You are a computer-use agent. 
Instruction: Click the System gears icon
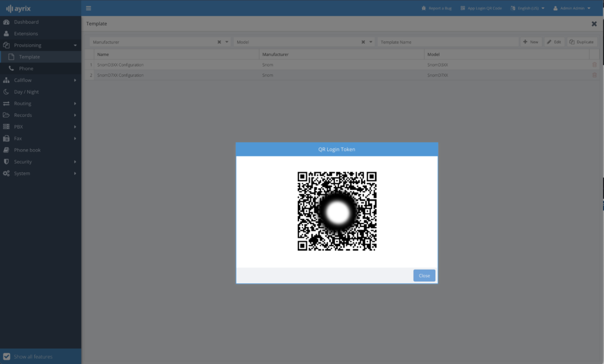pyautogui.click(x=6, y=173)
